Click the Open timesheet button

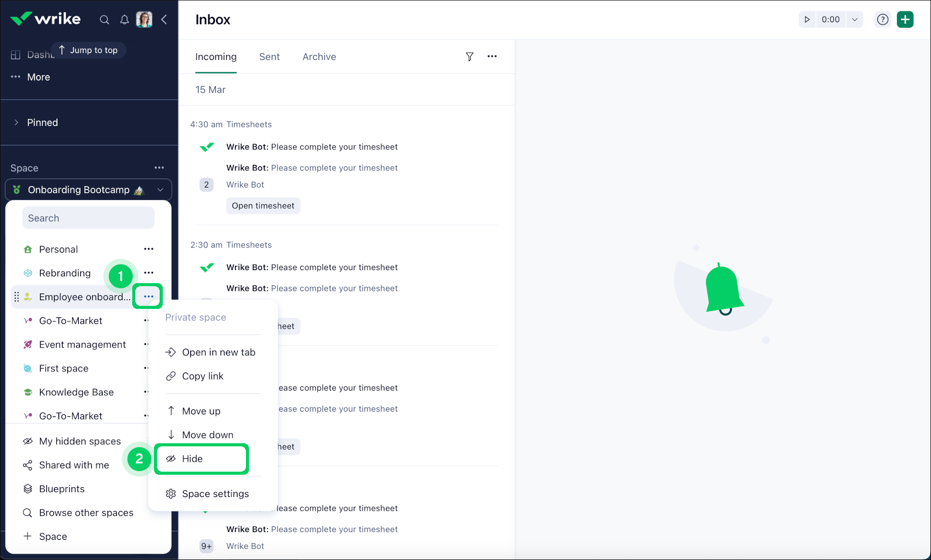tap(263, 206)
